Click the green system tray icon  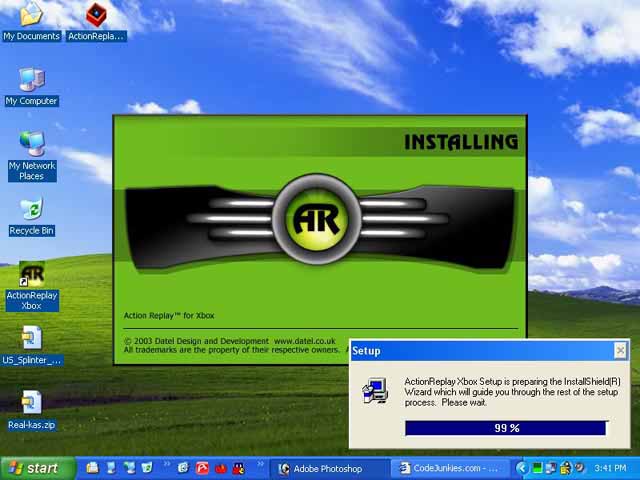(537, 468)
